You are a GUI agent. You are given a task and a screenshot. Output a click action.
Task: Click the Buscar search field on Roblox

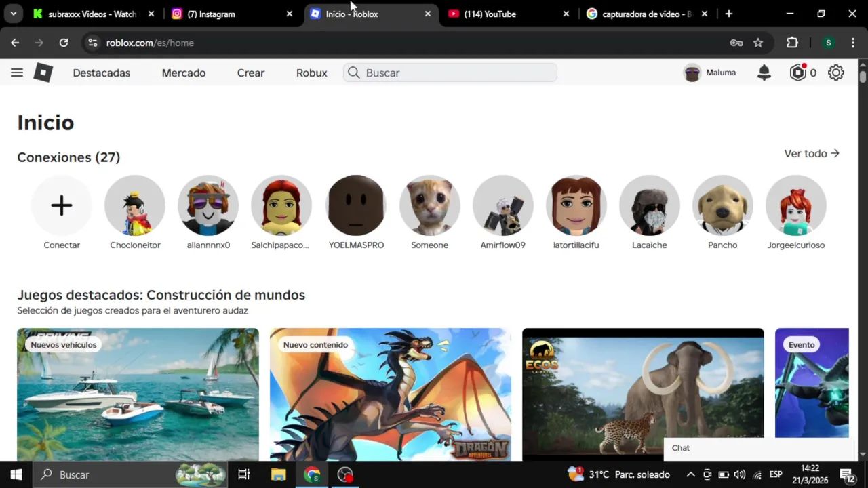pos(450,73)
